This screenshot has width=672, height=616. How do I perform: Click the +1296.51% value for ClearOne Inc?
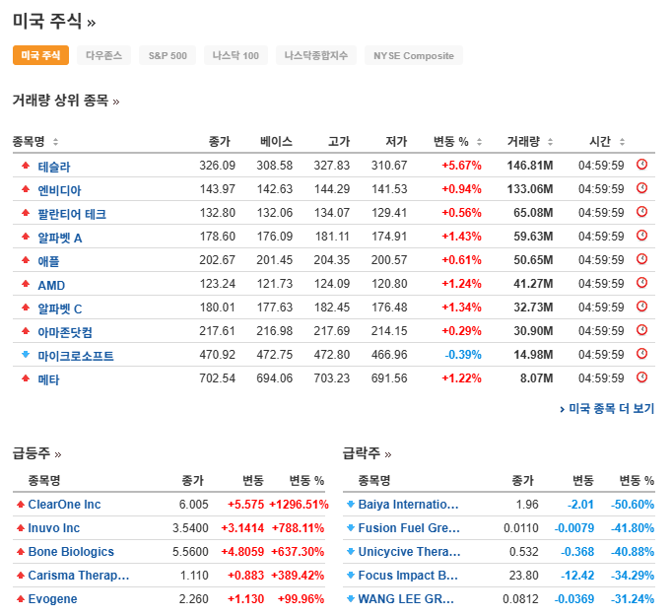299,504
